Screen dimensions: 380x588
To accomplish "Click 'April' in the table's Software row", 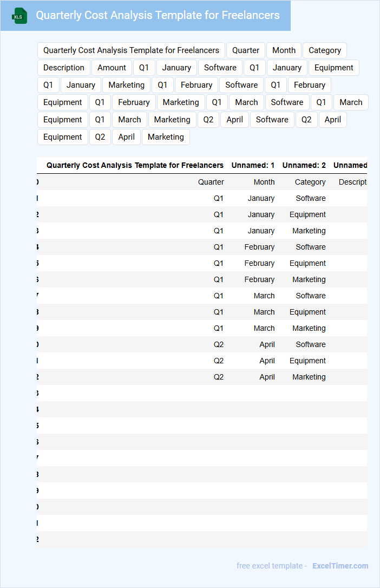I will coord(267,345).
